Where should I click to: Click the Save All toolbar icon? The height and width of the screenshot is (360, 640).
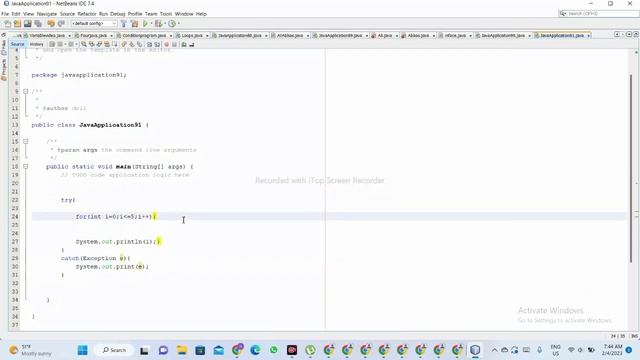[x=38, y=24]
